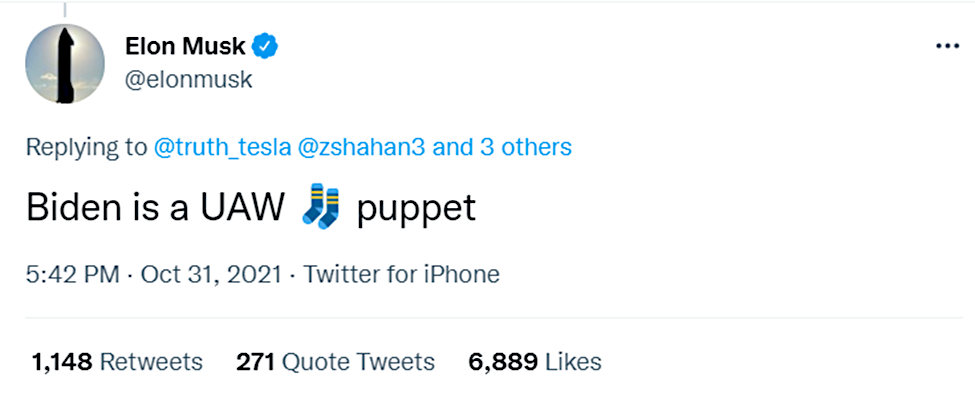Screen dimensions: 975x398
Task: Show the "and 3 others" recipients
Action: [x=502, y=147]
